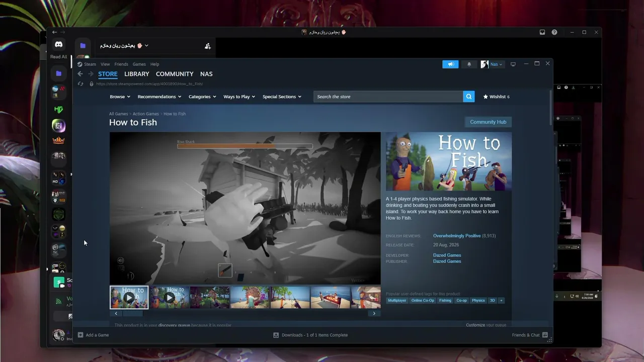Open the Friends menu
The image size is (644, 362).
(x=121, y=64)
